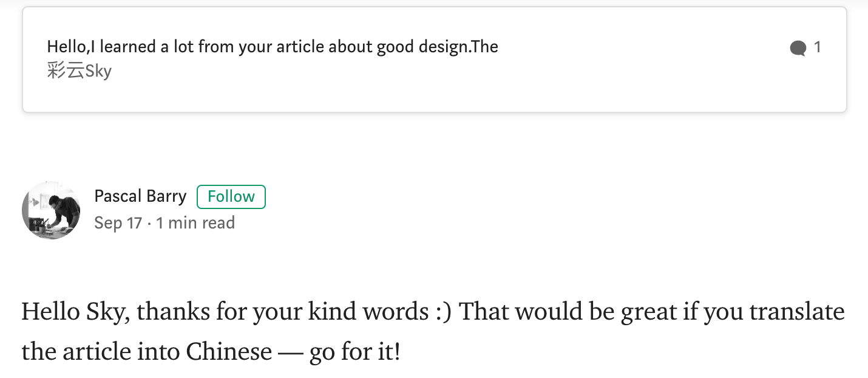Viewport: 868px width, 378px height.
Task: Click "go for it!" at the reply's end
Action: click(354, 352)
